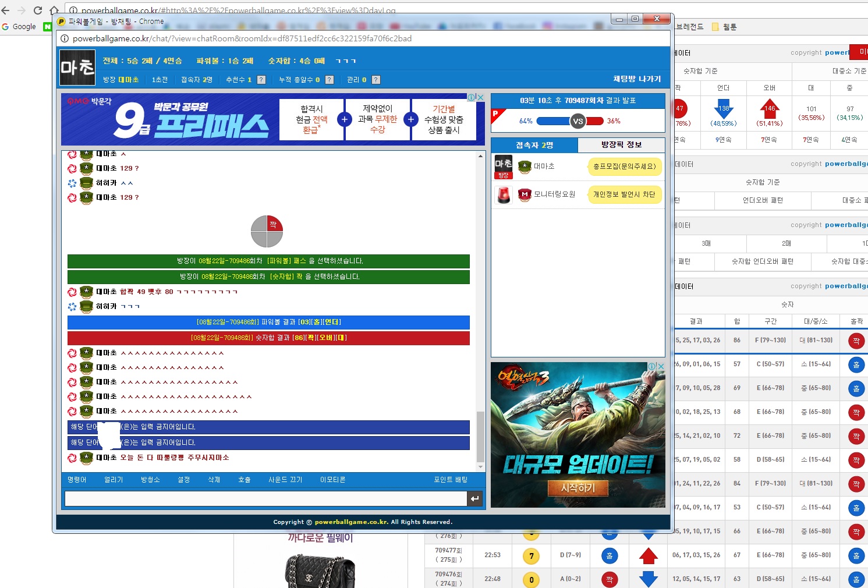868x588 pixels.
Task: Click the chat scrollbar down arrow
Action: pos(480,467)
